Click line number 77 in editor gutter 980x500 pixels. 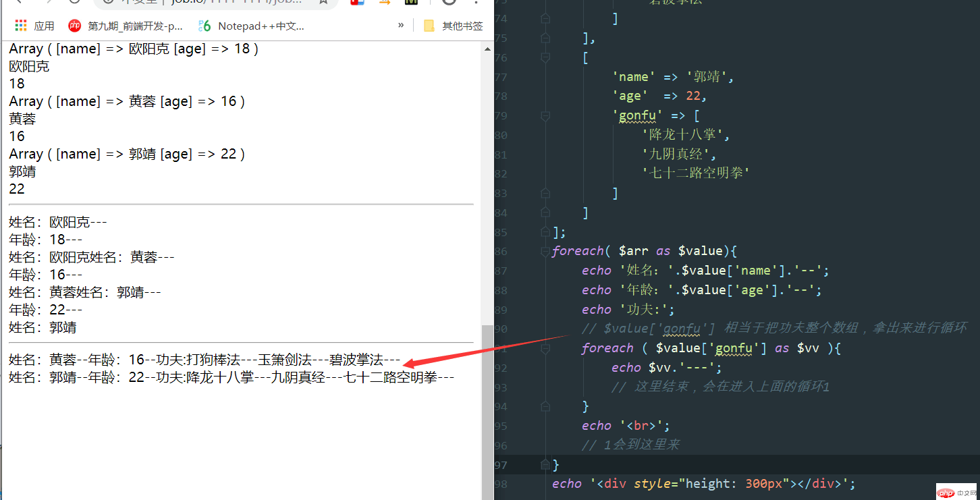click(x=500, y=77)
